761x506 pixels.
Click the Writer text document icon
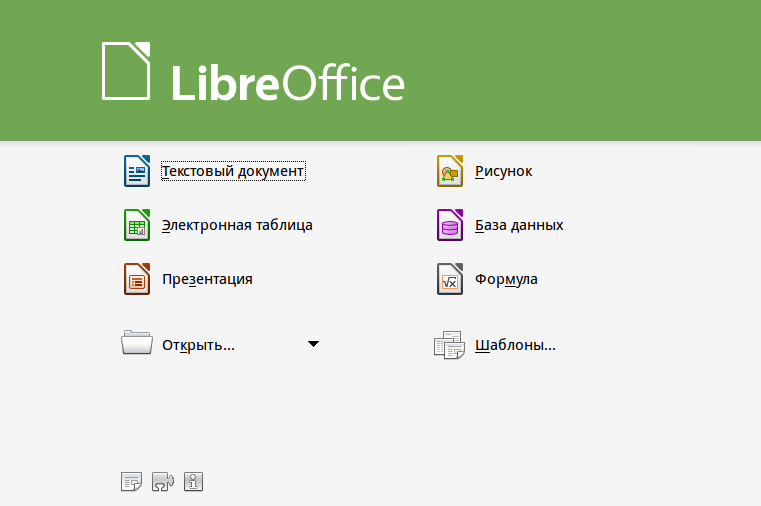click(136, 171)
